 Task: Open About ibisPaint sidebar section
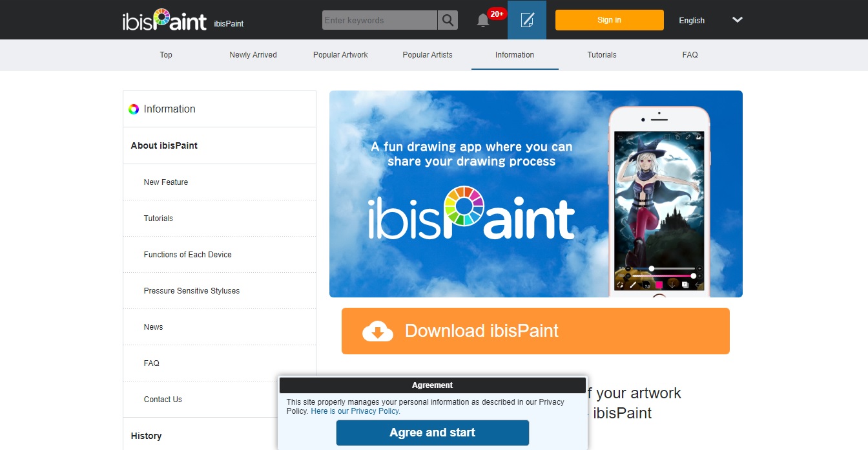tap(220, 145)
